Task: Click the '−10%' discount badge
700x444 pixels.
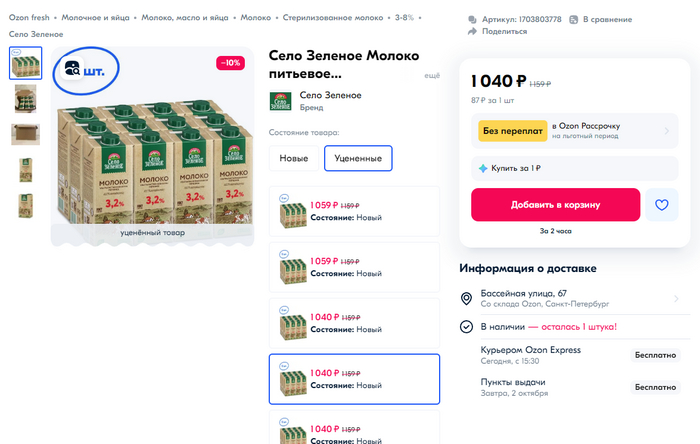Action: (x=230, y=63)
